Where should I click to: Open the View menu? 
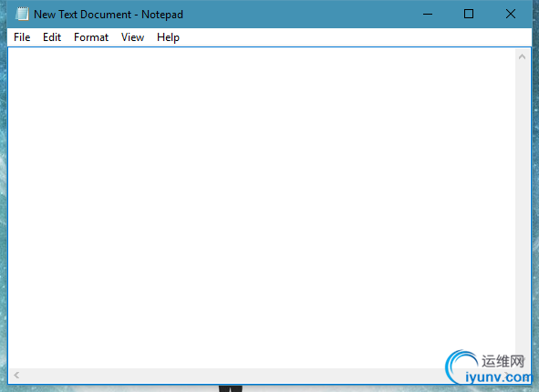click(x=132, y=37)
